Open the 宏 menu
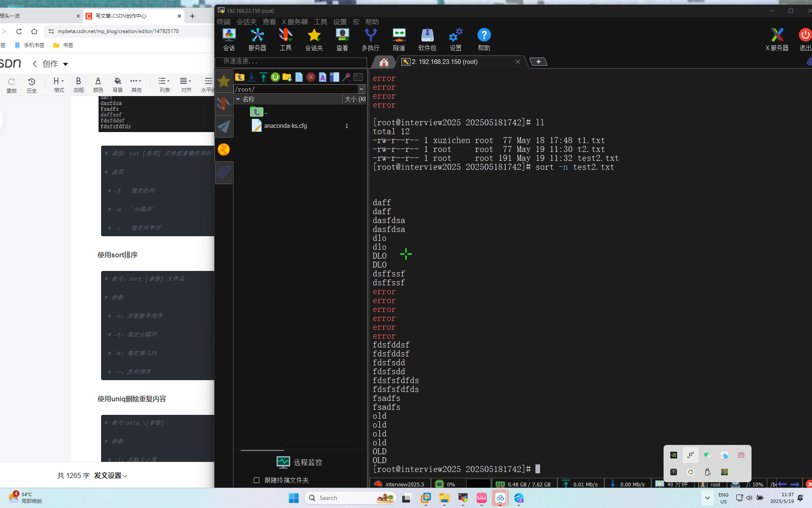 (356, 22)
